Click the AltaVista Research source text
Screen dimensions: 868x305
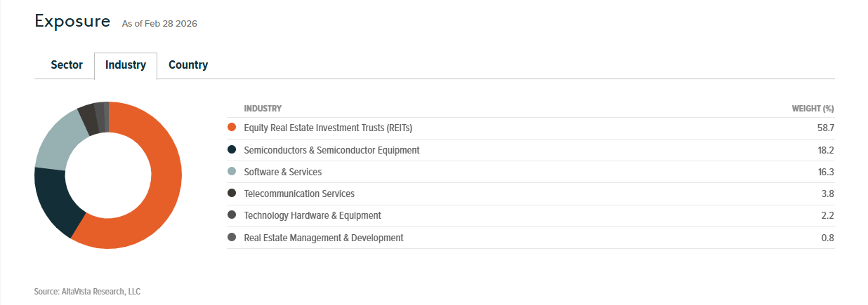tap(87, 291)
